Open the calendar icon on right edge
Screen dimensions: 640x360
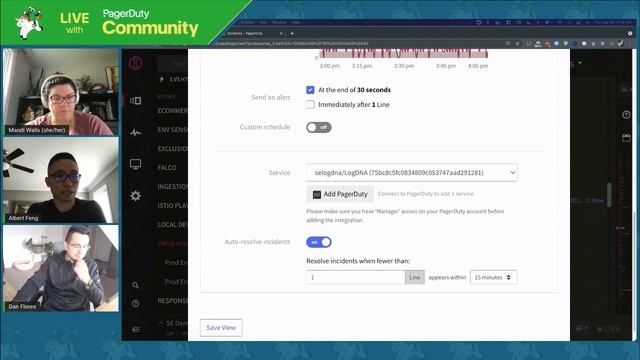pyautogui.click(x=626, y=138)
